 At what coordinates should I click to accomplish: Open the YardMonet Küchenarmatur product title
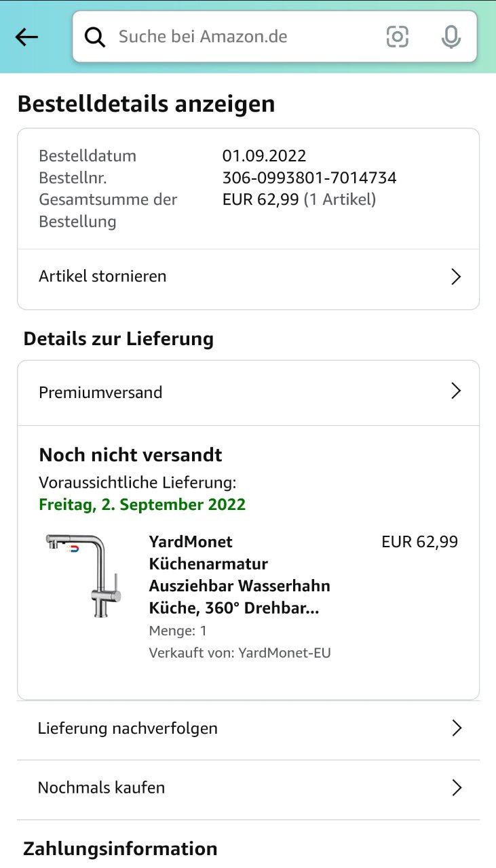239,574
